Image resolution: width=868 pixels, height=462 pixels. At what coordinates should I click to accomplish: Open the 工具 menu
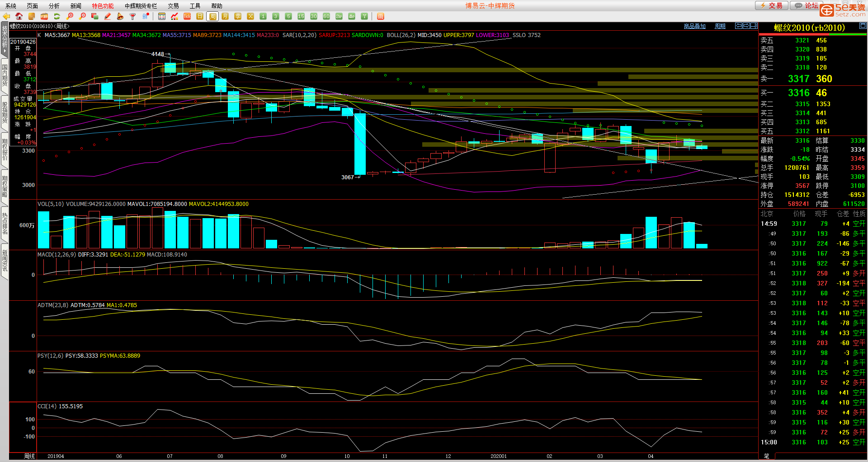(x=195, y=6)
